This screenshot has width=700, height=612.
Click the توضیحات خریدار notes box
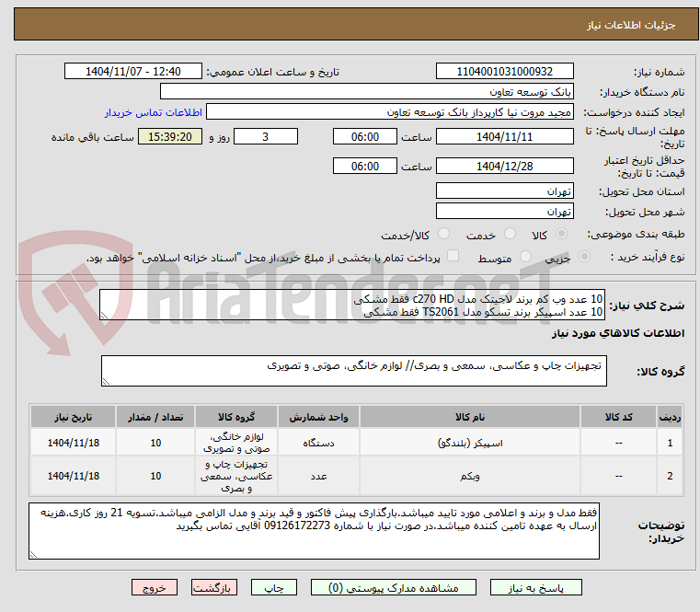pos(314,531)
